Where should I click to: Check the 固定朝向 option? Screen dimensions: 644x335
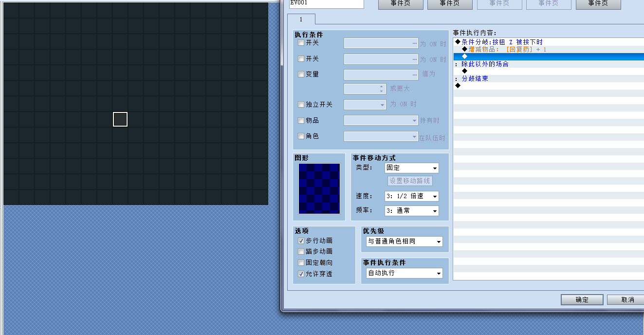tap(301, 263)
